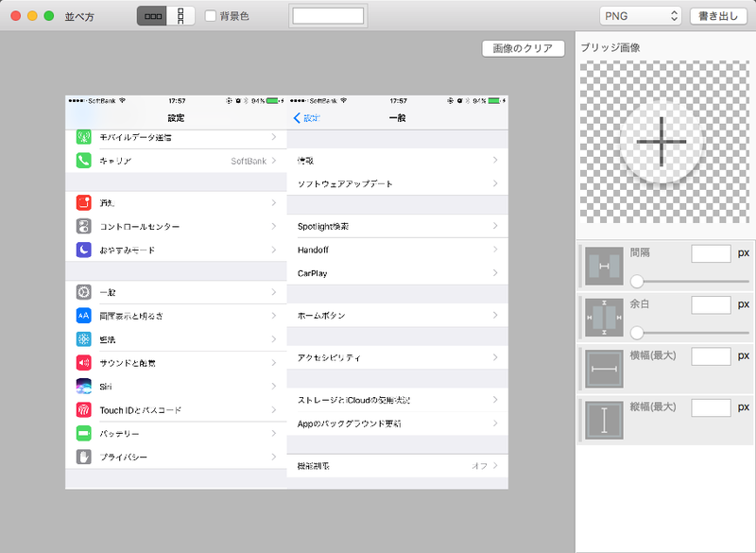Select the vertical arrangement layout icon

181,16
